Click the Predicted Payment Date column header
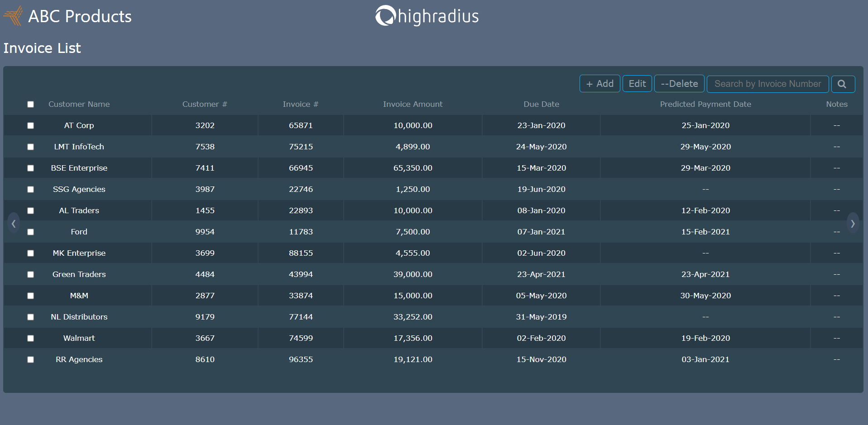Image resolution: width=868 pixels, height=425 pixels. coord(705,104)
